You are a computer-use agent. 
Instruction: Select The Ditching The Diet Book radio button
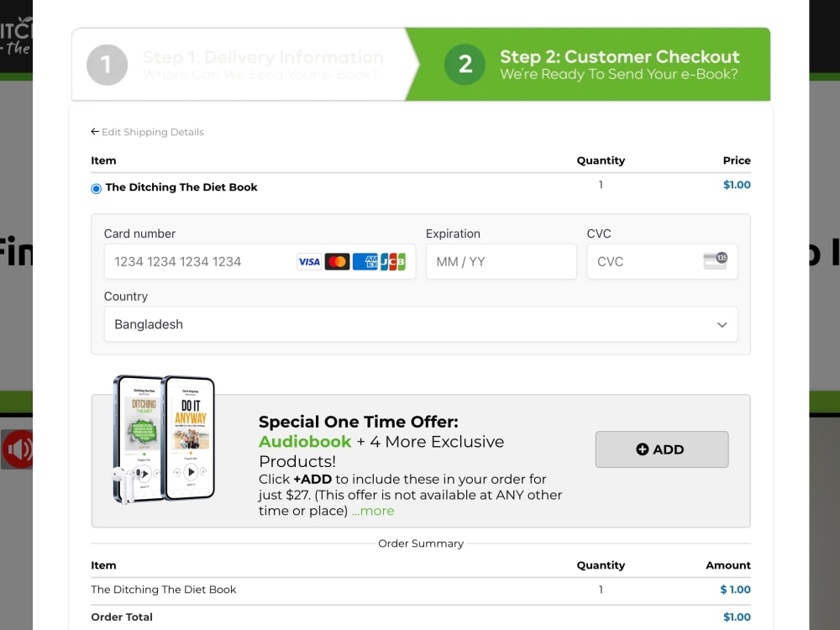96,188
